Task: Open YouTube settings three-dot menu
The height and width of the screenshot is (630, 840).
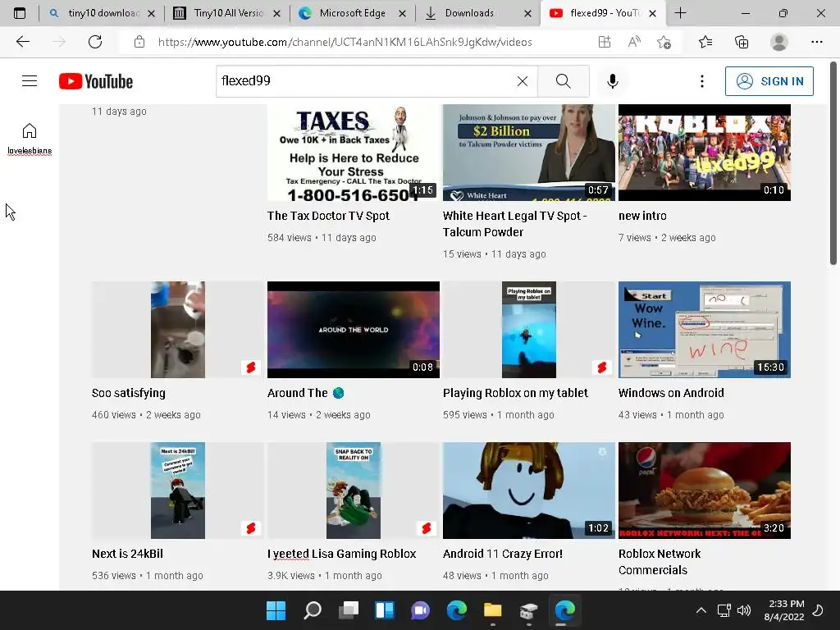Action: tap(702, 81)
